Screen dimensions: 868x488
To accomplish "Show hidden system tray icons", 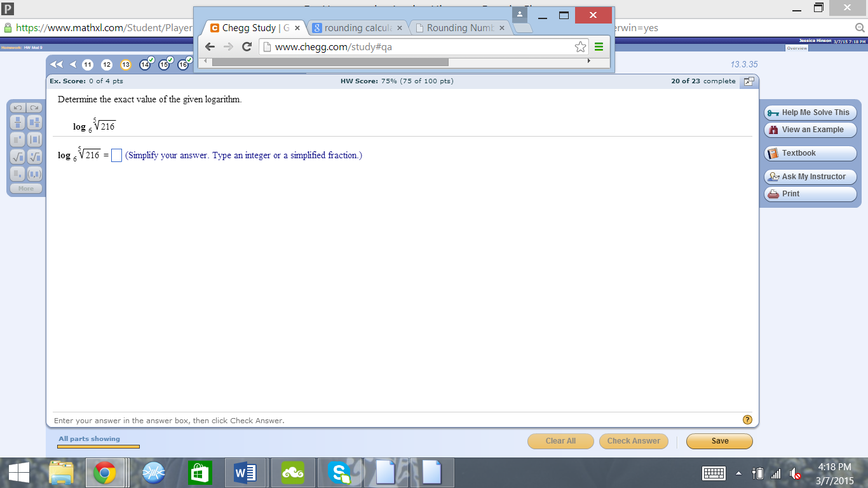I will coord(738,473).
